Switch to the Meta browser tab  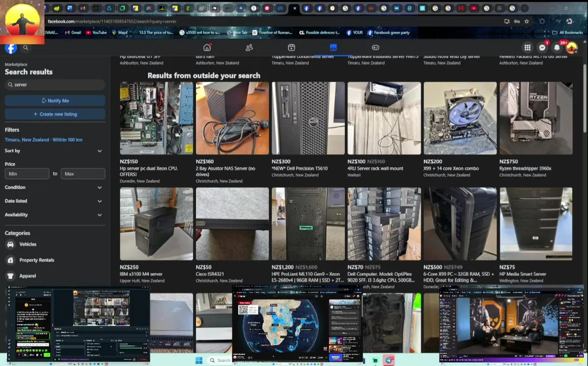(280, 8)
